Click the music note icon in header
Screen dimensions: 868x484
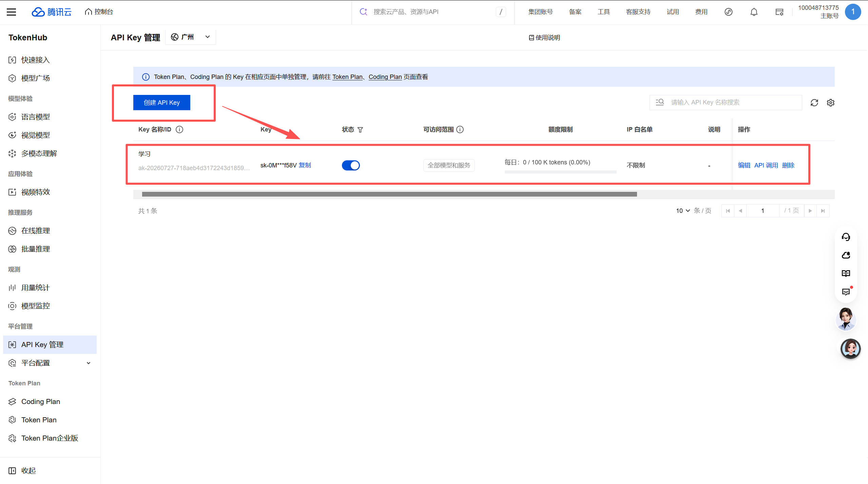click(x=729, y=12)
